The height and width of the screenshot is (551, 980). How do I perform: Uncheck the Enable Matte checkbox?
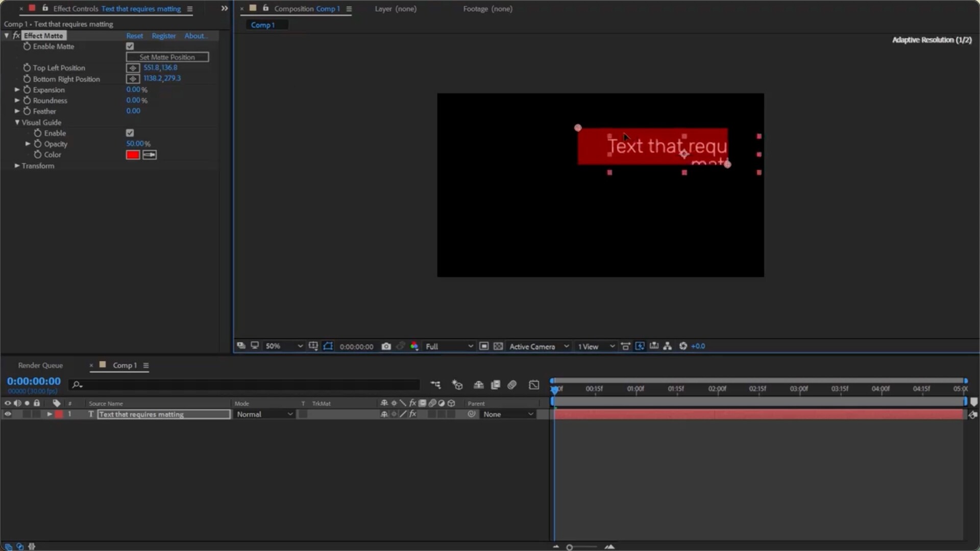[x=130, y=46]
